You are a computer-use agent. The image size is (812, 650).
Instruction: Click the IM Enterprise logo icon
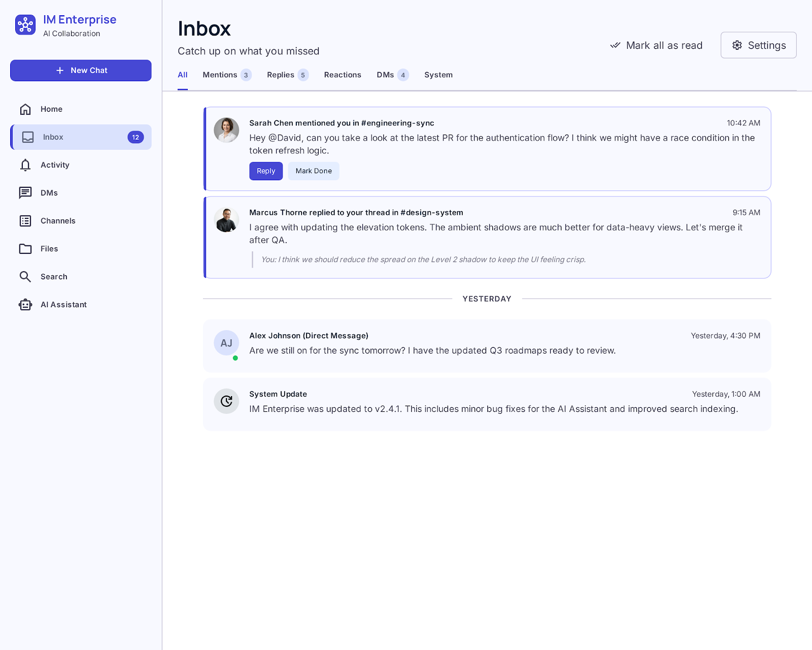coord(25,25)
